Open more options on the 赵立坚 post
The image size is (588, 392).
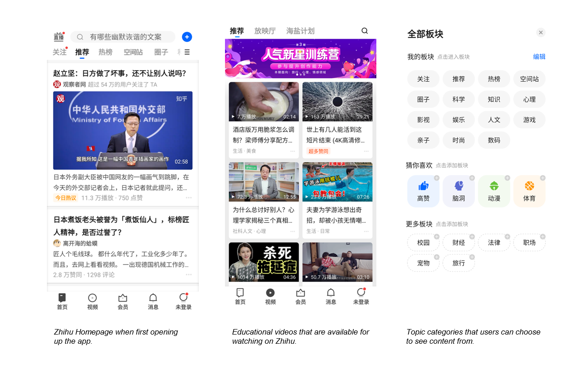(189, 198)
